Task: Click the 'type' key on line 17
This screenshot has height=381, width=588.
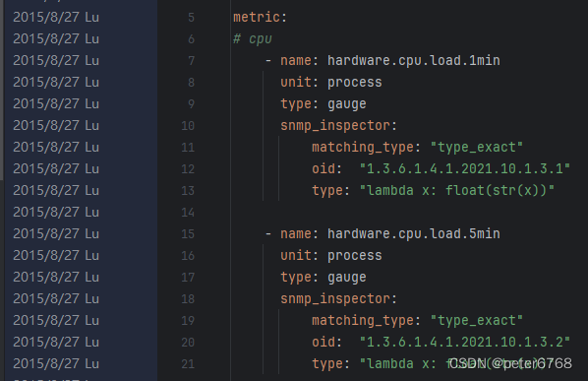Action: tap(296, 278)
